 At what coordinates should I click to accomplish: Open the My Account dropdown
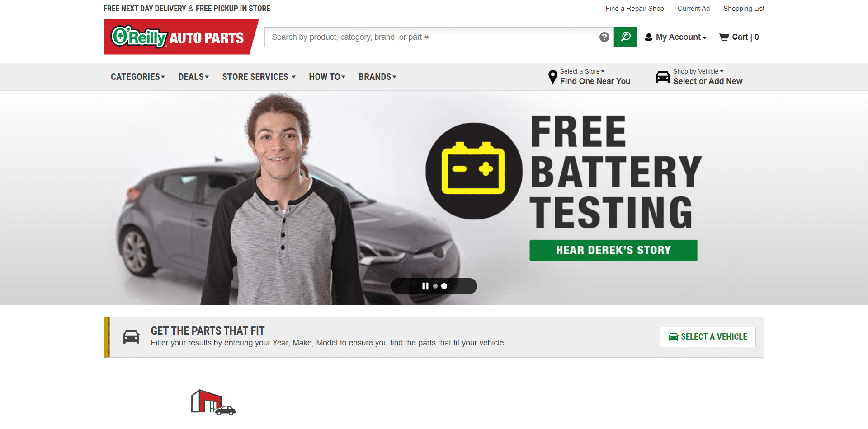pyautogui.click(x=676, y=37)
